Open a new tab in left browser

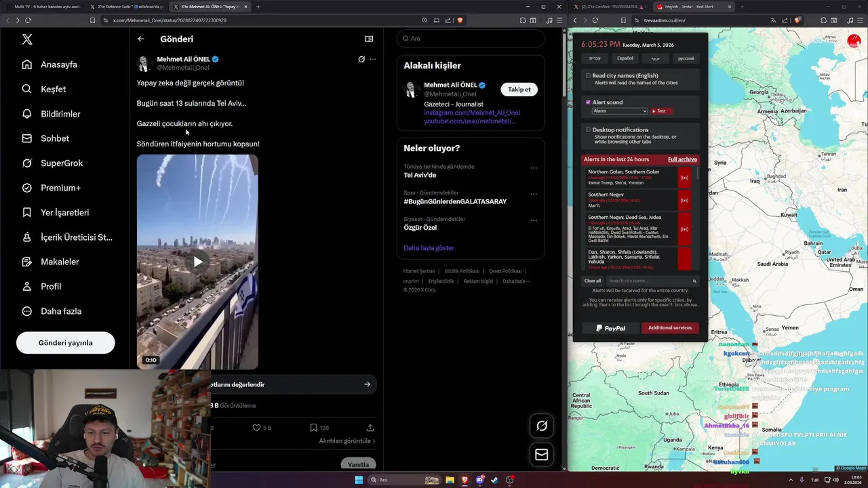258,7
